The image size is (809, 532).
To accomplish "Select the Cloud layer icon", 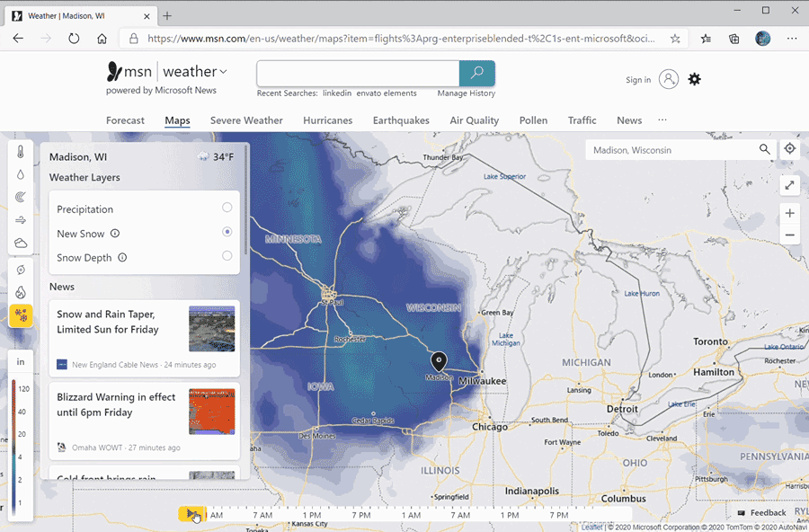I will pyautogui.click(x=21, y=243).
